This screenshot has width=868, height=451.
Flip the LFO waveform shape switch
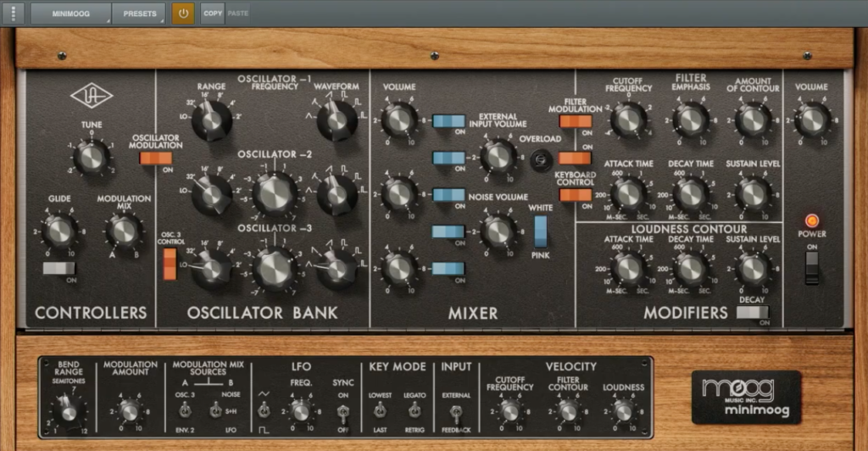pyautogui.click(x=264, y=411)
